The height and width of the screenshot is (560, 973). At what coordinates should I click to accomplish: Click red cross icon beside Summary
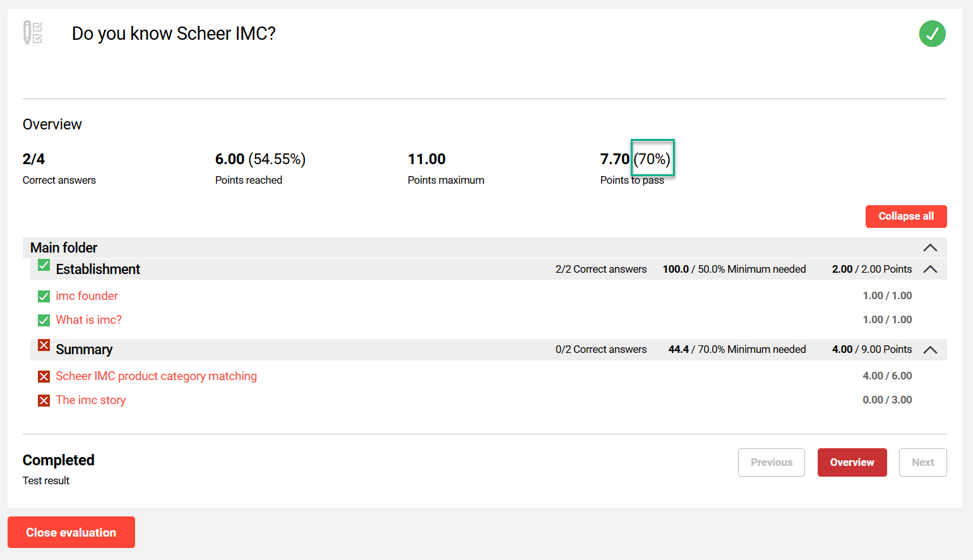tap(44, 345)
